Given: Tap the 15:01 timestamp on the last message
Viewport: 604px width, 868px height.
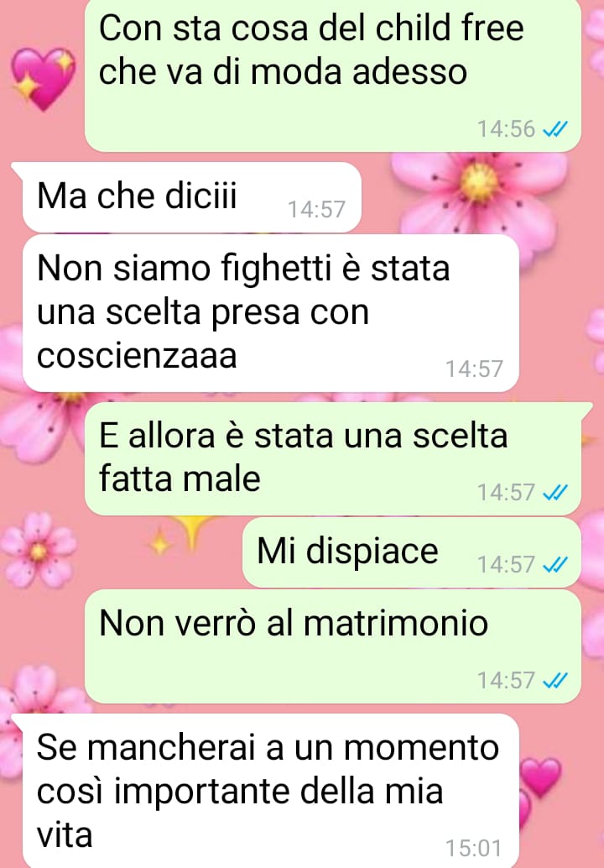Looking at the screenshot, I should 474,848.
